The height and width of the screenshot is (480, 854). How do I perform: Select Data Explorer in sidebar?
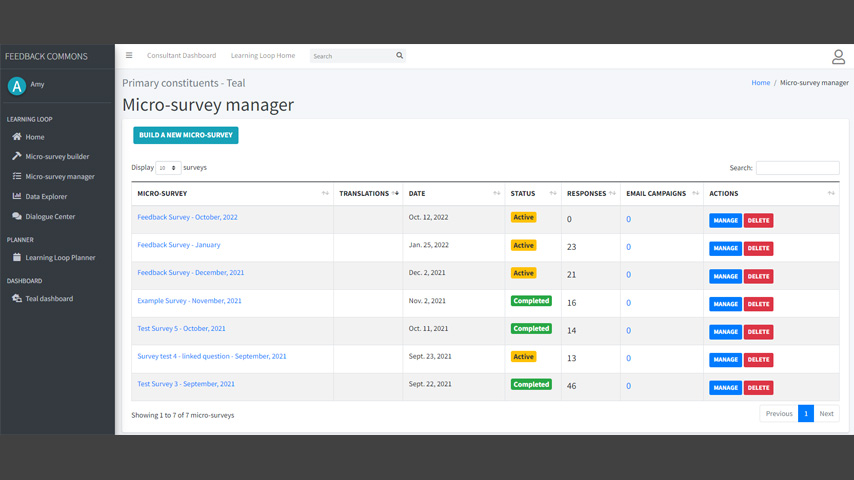tap(46, 196)
